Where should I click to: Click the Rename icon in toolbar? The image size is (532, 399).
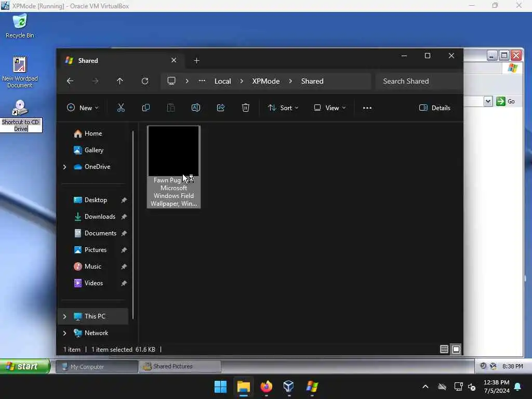(x=196, y=108)
